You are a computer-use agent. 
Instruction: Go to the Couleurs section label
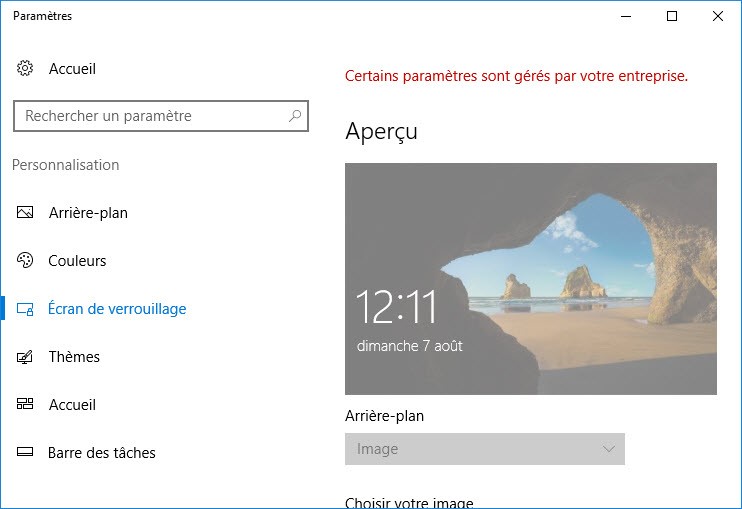(x=77, y=261)
